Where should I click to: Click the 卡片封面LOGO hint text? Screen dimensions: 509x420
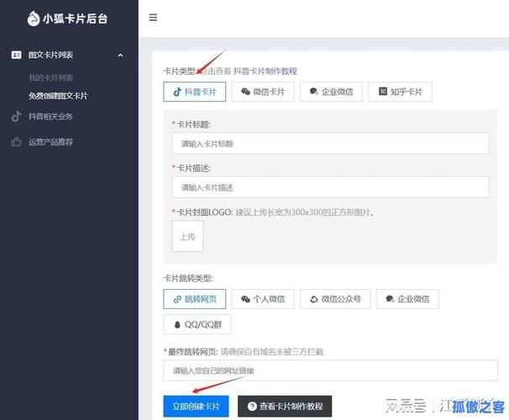(305, 213)
